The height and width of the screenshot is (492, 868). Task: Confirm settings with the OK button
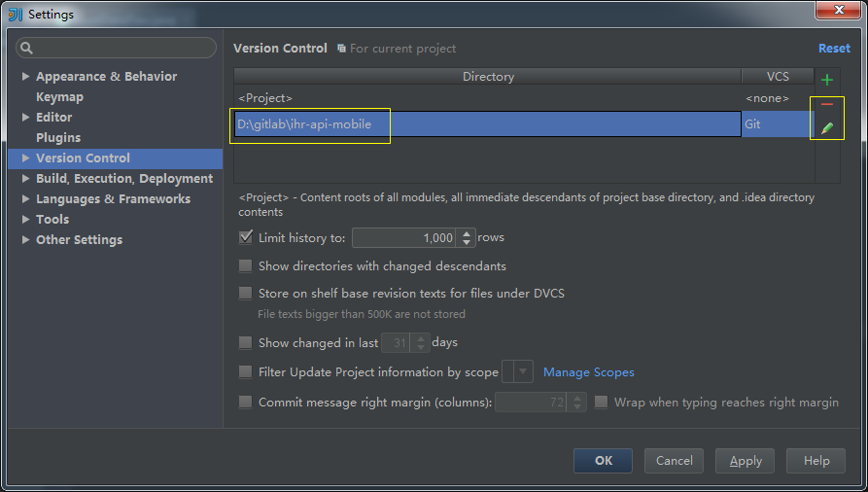point(603,461)
